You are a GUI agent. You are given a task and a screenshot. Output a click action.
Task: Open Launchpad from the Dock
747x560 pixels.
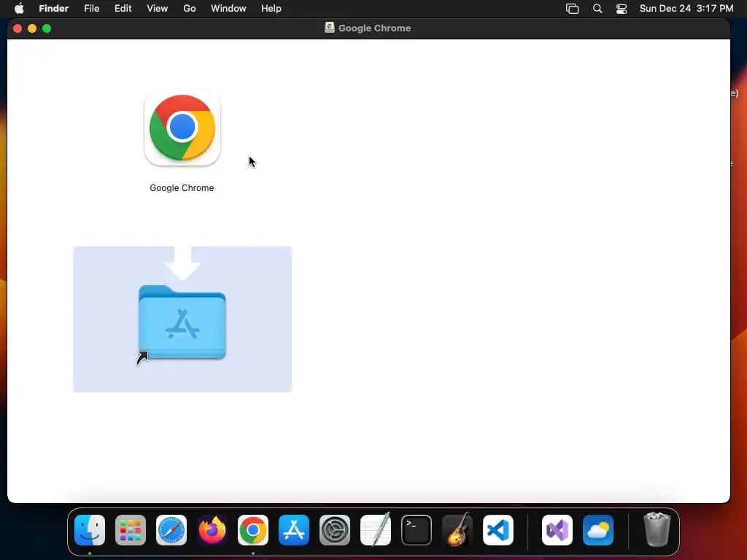click(x=131, y=530)
